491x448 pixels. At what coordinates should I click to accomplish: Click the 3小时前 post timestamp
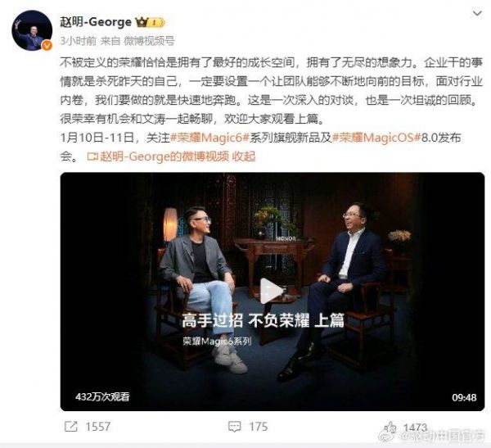pos(79,41)
